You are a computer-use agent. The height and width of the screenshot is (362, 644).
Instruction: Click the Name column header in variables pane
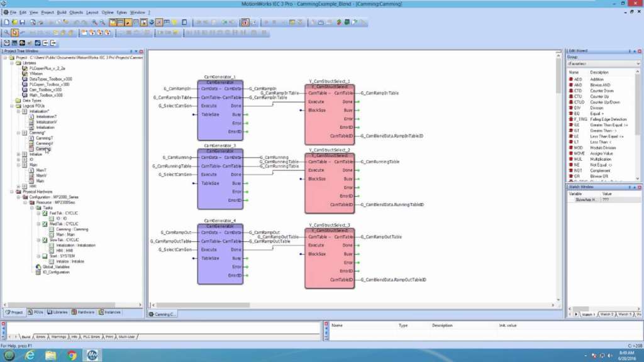point(337,326)
